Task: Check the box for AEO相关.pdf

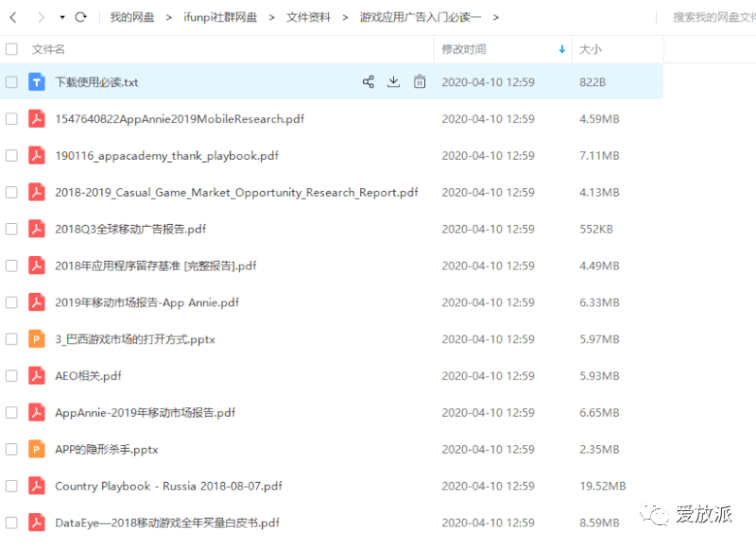Action: click(x=11, y=375)
